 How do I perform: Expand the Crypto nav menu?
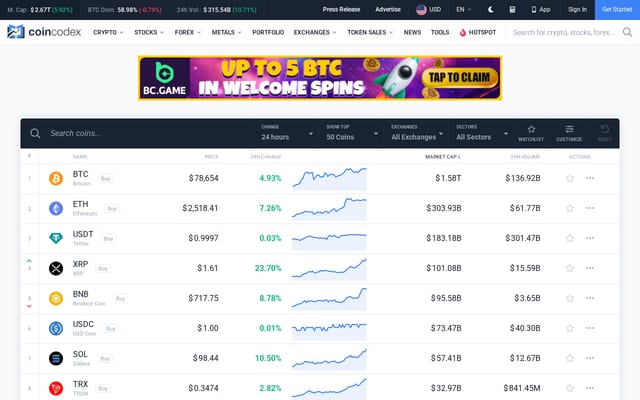tap(108, 32)
